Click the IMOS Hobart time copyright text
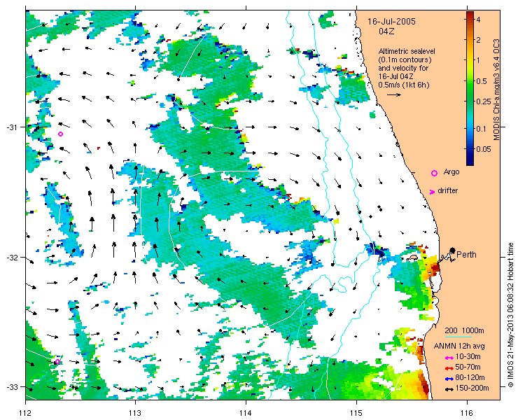The image size is (518, 420). coord(510,315)
